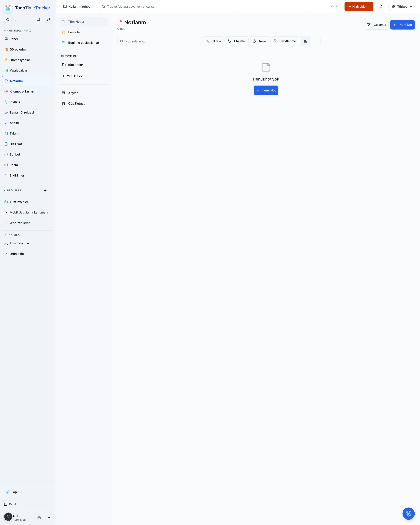
Task: Click the Hızlı ekle button
Action: (x=359, y=7)
